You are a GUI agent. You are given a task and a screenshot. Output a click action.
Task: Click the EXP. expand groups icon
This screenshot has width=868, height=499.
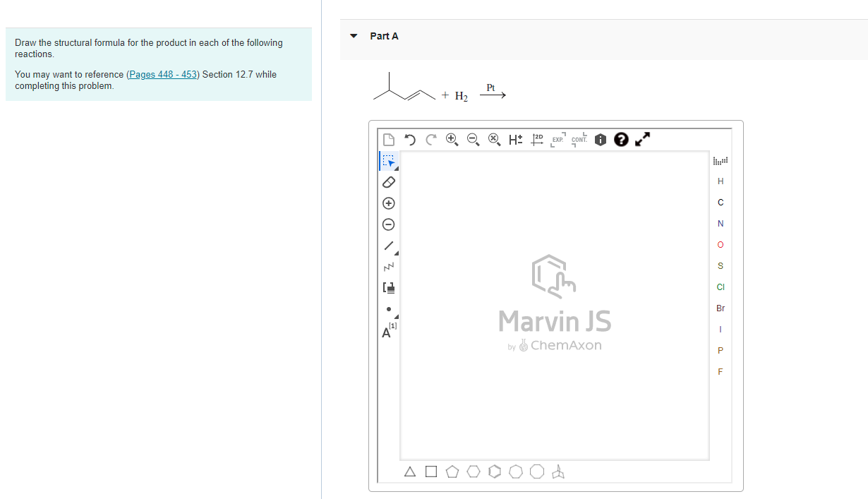[558, 140]
